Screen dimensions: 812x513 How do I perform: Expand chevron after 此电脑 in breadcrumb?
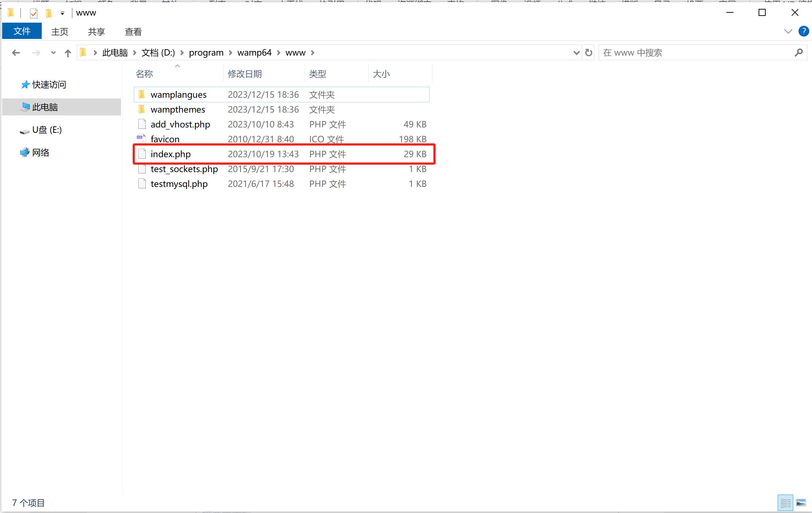coord(134,53)
